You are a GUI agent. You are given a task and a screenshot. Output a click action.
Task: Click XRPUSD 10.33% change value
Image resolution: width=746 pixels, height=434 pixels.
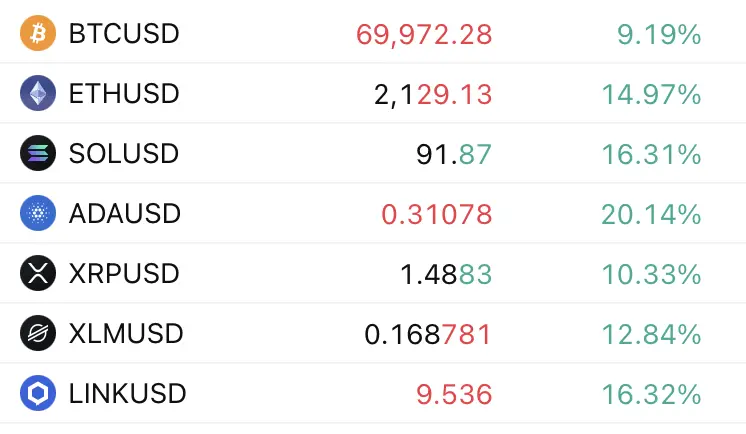click(651, 274)
